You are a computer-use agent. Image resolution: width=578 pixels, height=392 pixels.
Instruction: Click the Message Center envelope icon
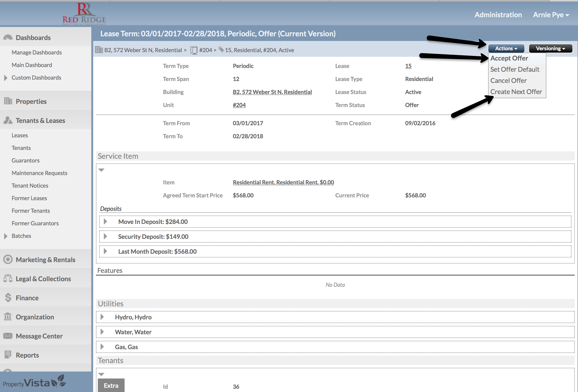tap(8, 336)
